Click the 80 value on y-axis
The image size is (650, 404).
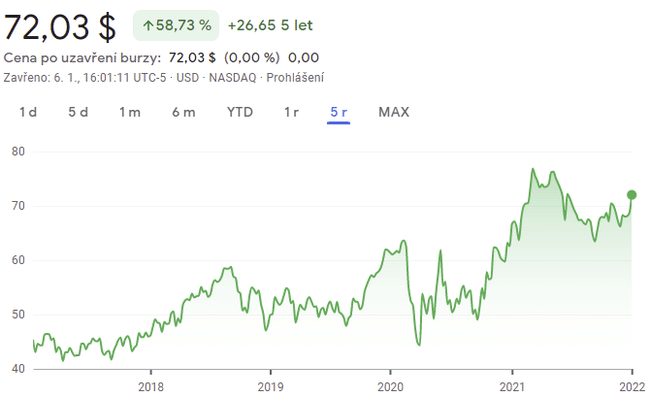tap(18, 152)
